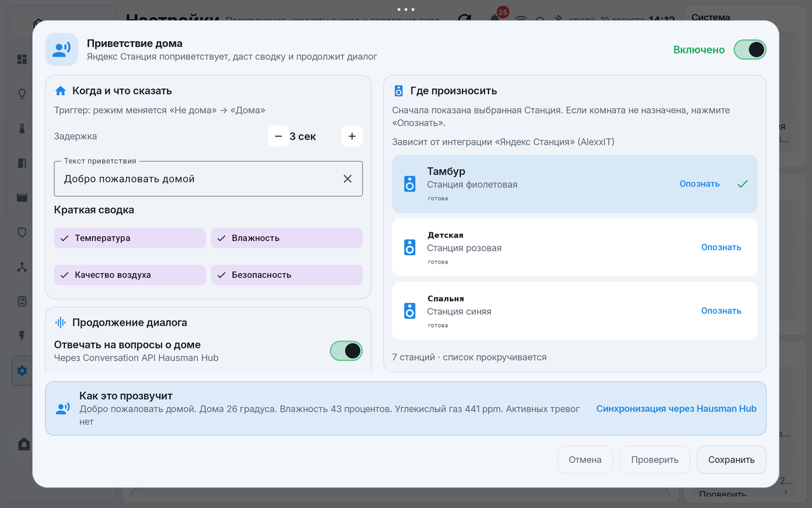This screenshot has height=508, width=812.
Task: Open the dashboard icon in background sidebar
Action: coord(22,59)
